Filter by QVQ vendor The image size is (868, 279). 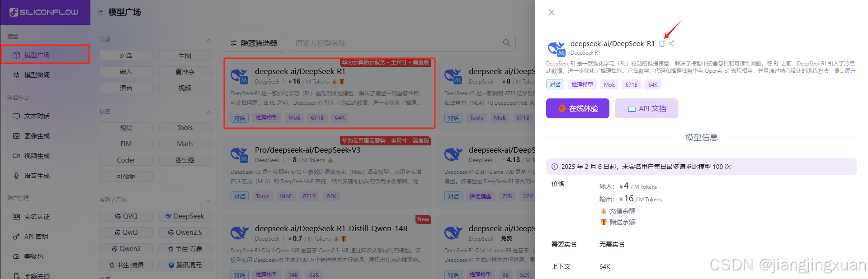pos(126,216)
